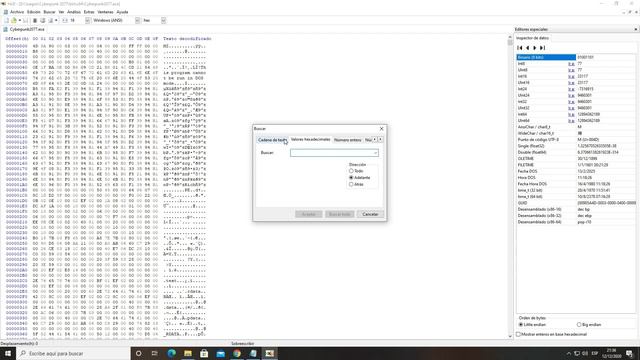Screen dimensions: 640x360
Task: Select Big endian byte order
Action: click(589, 324)
